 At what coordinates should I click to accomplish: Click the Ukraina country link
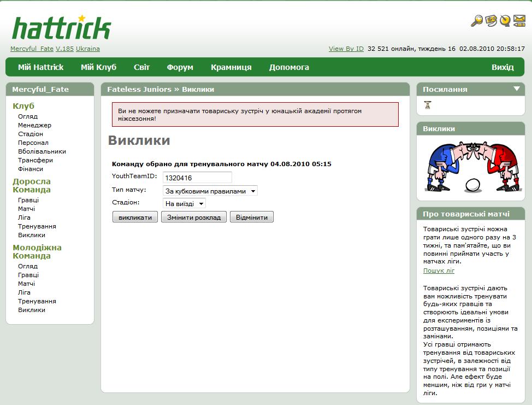coord(88,49)
